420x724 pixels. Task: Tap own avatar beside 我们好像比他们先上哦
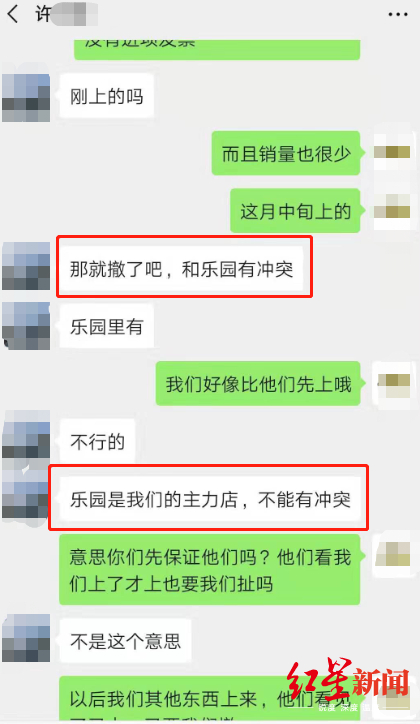pyautogui.click(x=392, y=383)
